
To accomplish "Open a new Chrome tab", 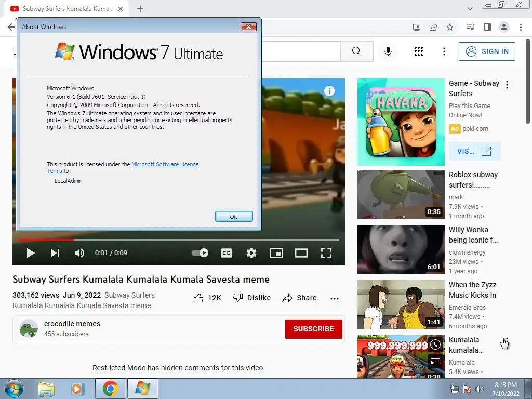I will [140, 9].
